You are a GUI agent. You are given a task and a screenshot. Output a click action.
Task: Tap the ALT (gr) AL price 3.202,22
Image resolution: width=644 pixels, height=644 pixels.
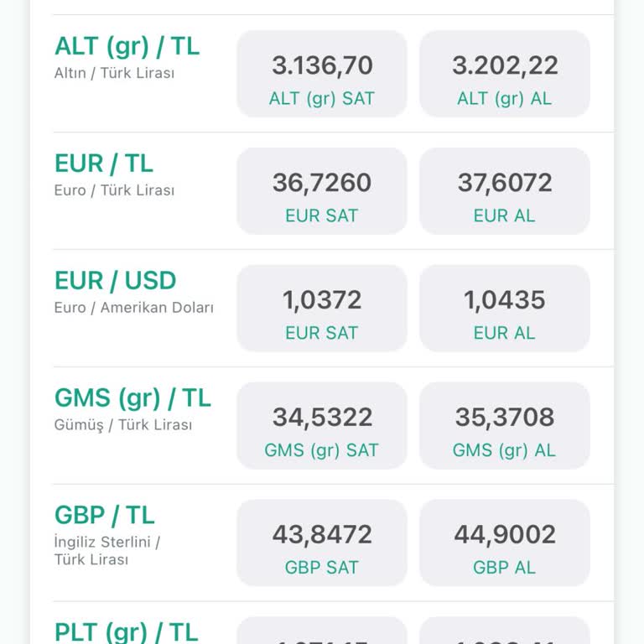(x=504, y=74)
